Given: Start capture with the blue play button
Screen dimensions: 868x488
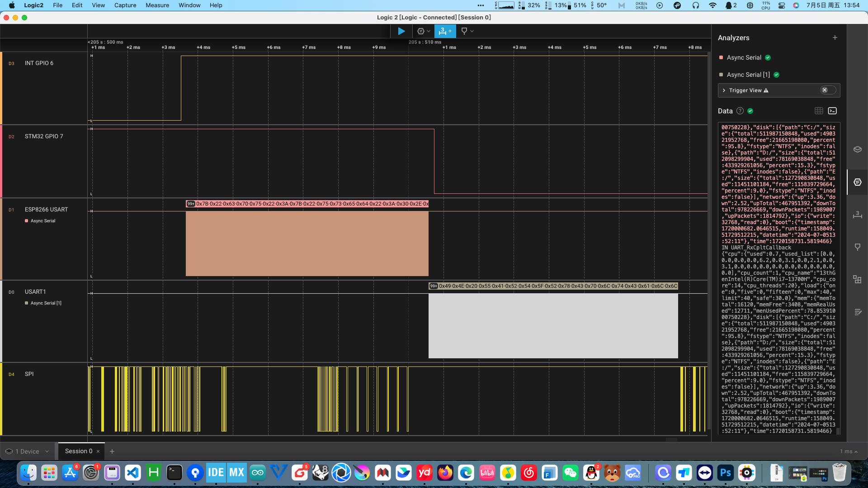Looking at the screenshot, I should point(401,31).
